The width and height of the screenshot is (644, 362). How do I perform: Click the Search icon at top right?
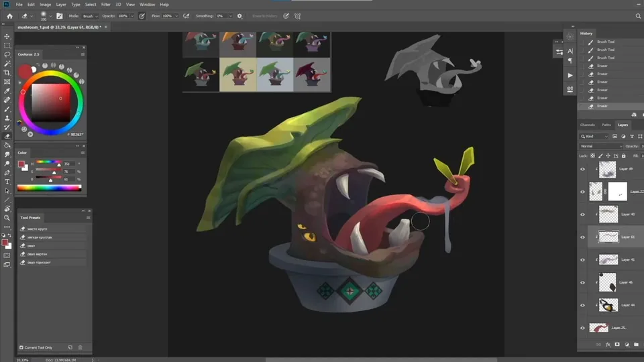[638, 16]
